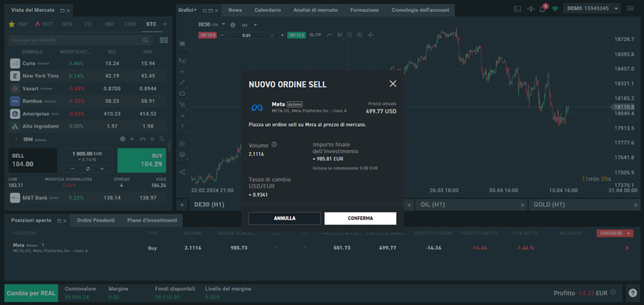The height and width of the screenshot is (305, 644).
Task: Expand the Meta position count badge
Action: click(x=43, y=245)
